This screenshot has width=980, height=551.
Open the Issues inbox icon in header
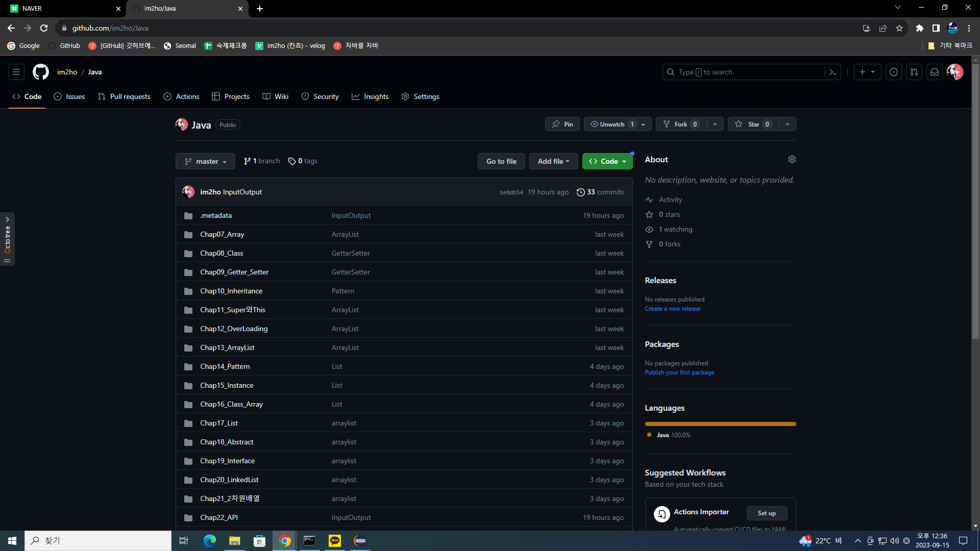pyautogui.click(x=893, y=72)
